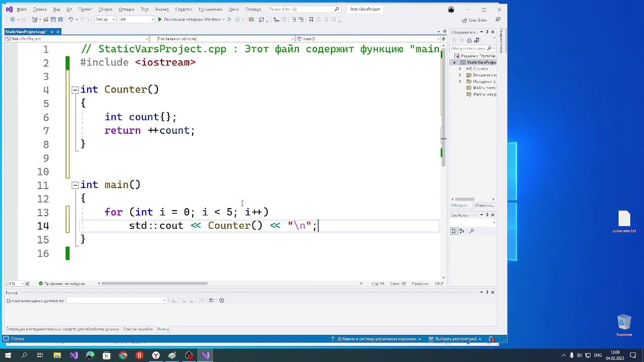
Task: Open notifications bell in status bar
Action: 492,339
